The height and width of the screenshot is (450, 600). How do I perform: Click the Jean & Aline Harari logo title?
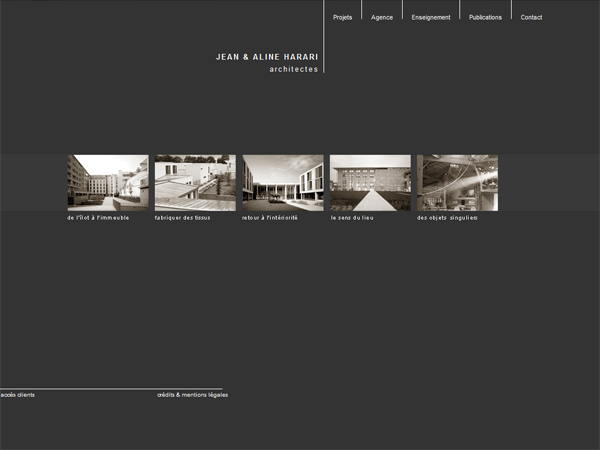pos(267,57)
